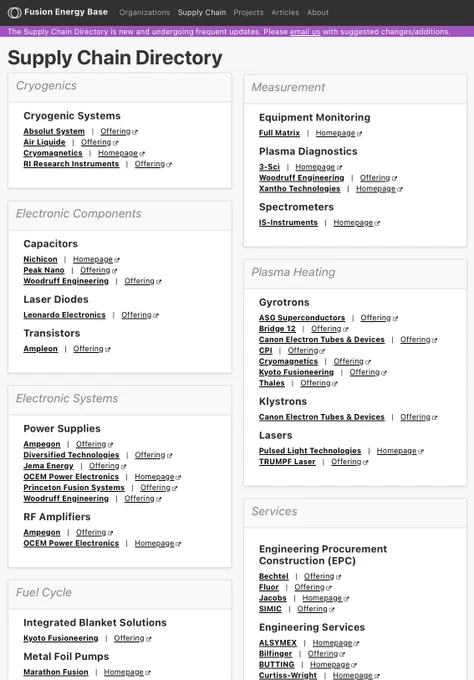Open Princeton Fusion Systems link

[74, 487]
